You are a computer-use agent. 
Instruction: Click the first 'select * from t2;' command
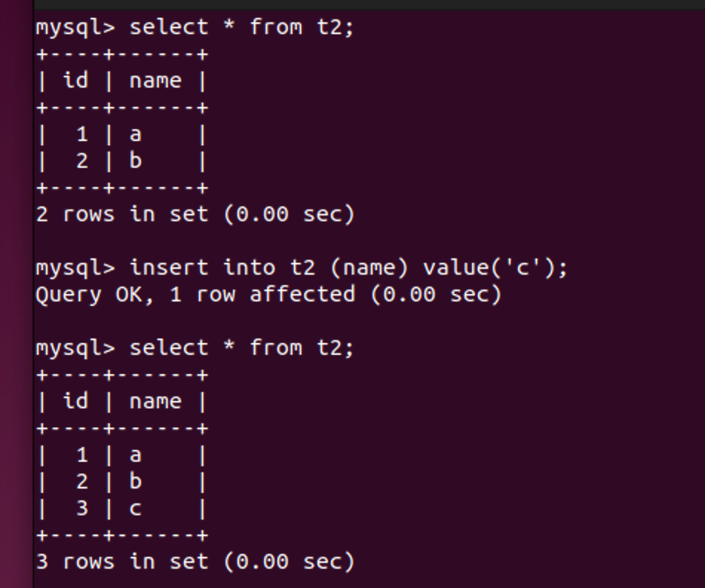click(241, 27)
